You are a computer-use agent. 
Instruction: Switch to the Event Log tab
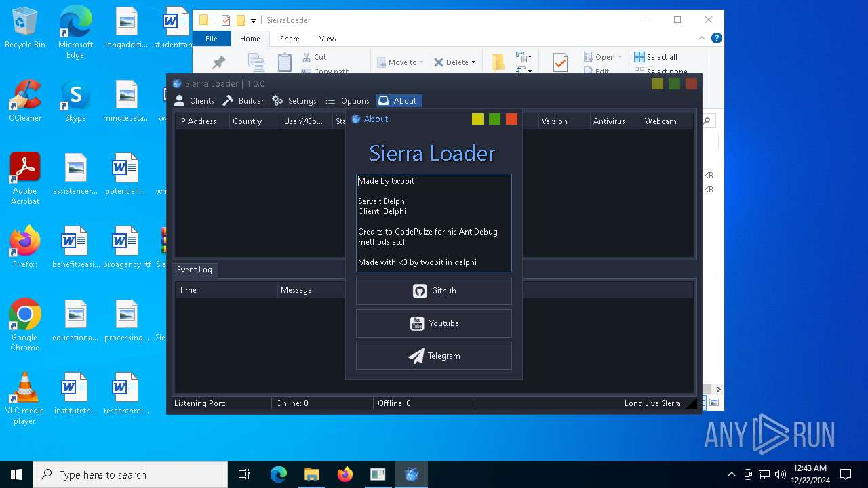tap(194, 270)
